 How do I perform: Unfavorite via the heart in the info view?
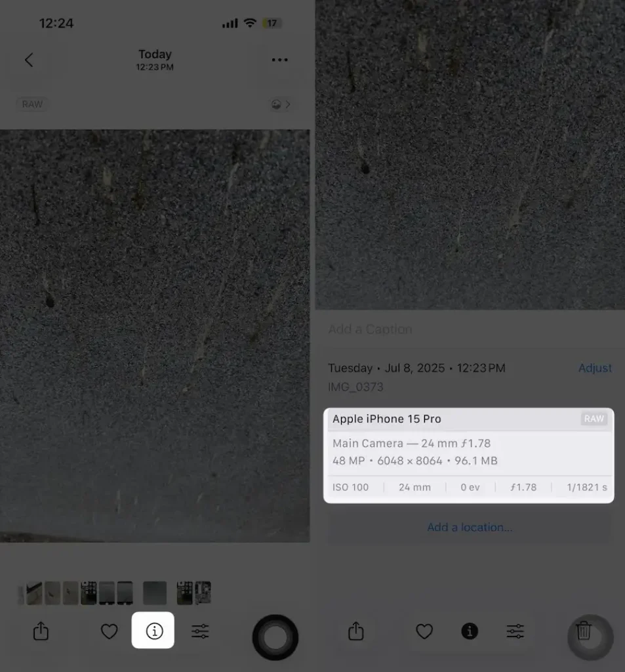tap(424, 631)
